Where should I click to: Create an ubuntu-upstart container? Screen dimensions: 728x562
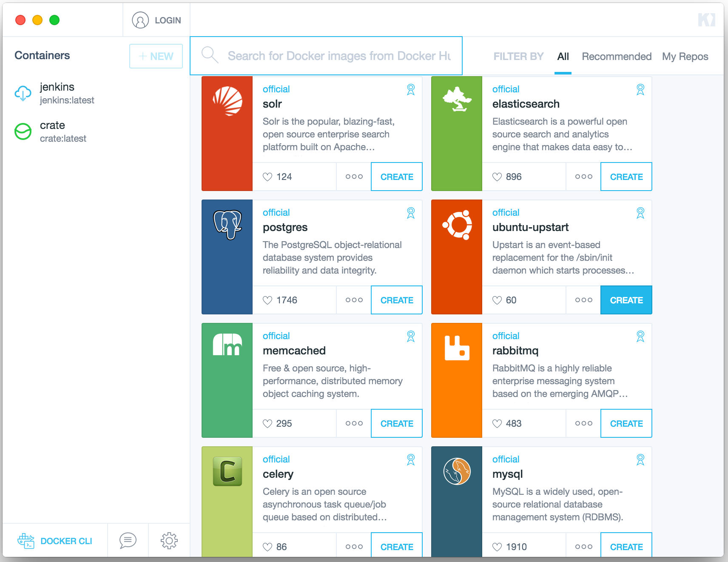(x=626, y=300)
